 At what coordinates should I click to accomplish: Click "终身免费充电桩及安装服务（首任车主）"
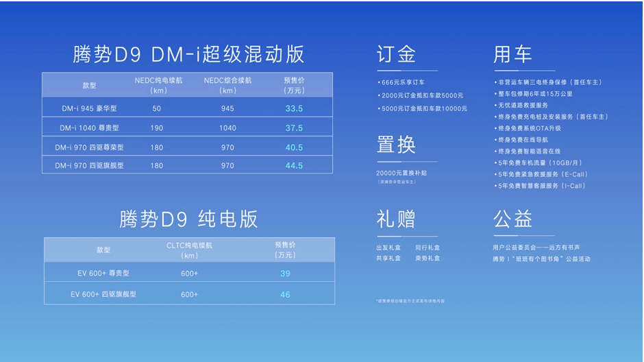click(x=553, y=117)
